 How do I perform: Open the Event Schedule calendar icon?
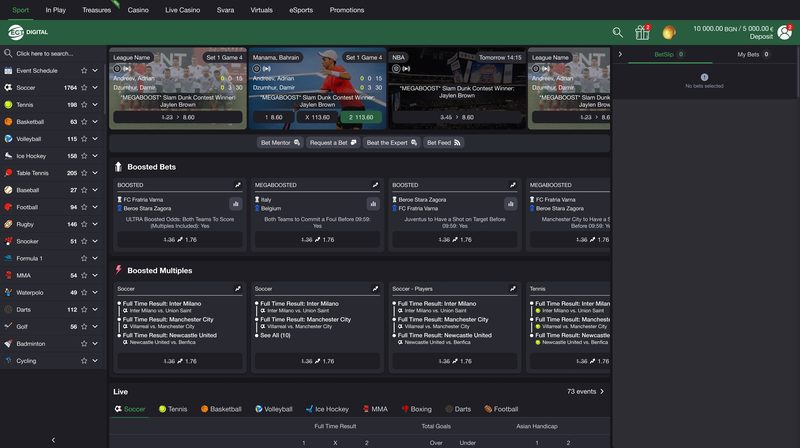[8, 71]
